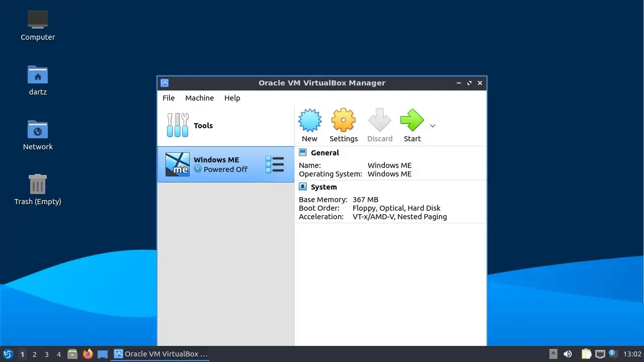This screenshot has width=644, height=362.
Task: Click the Floppy, Optical, Hard Disk boot order
Action: coord(396,208)
